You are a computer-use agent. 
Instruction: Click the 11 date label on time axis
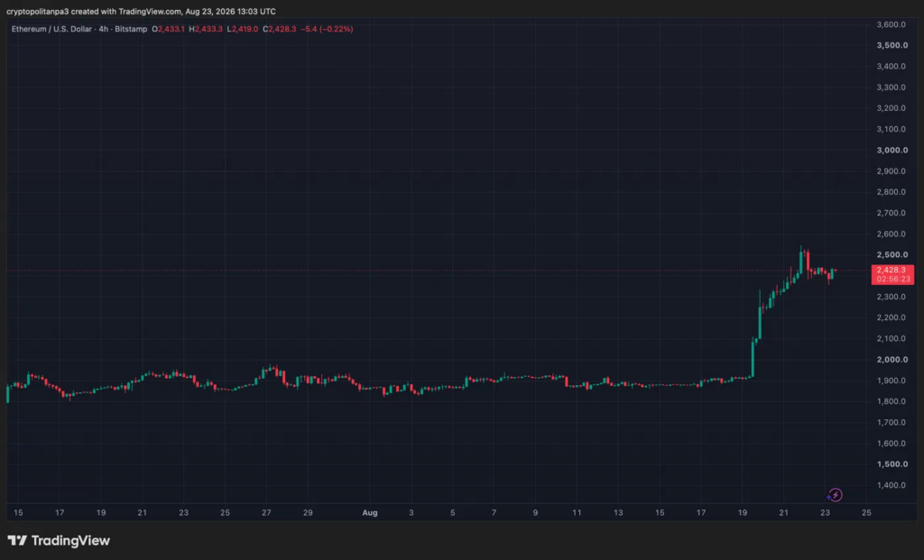click(577, 513)
